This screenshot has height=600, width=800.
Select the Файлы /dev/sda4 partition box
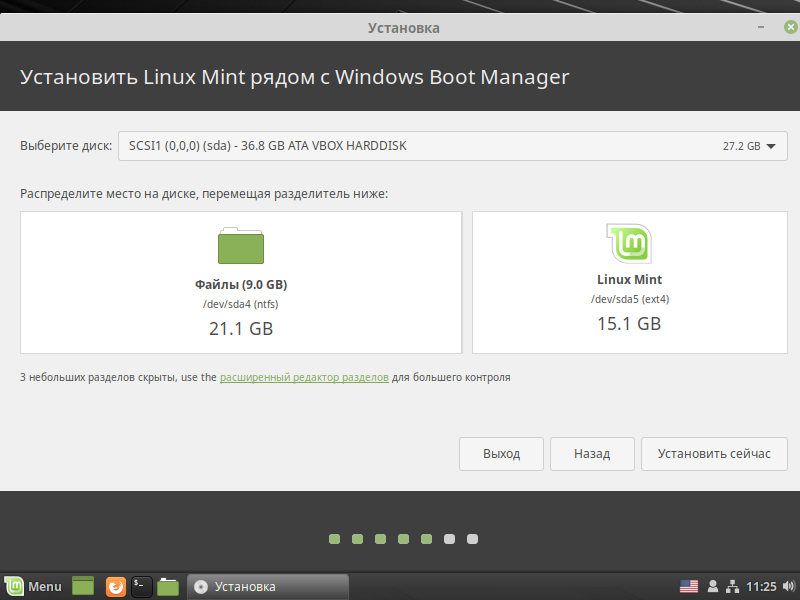click(241, 282)
